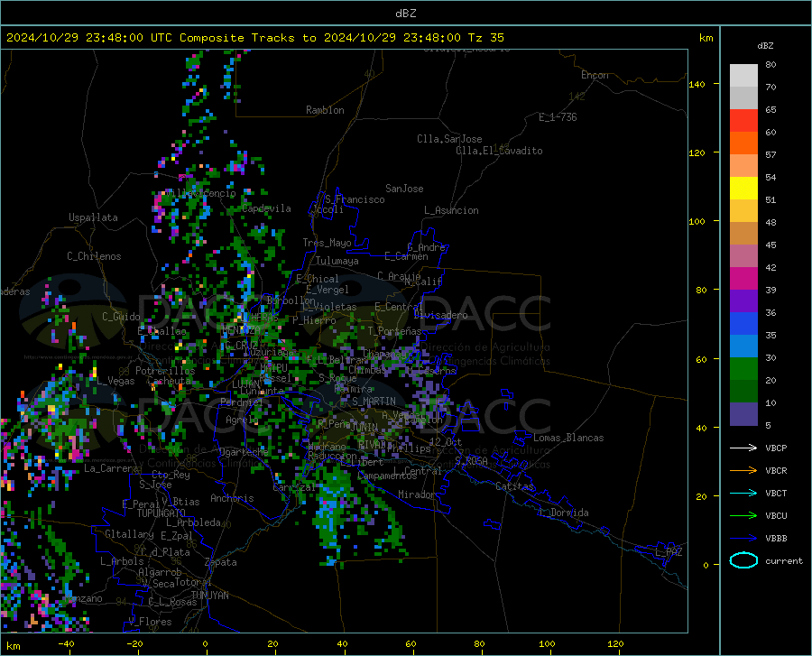Click the 'E_1-736' map label
812x656 pixels.
click(x=558, y=117)
